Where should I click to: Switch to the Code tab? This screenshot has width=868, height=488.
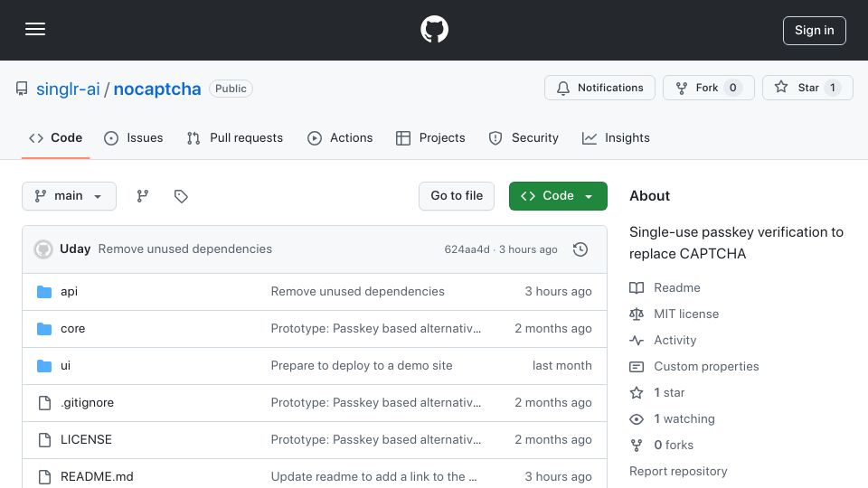pos(55,137)
